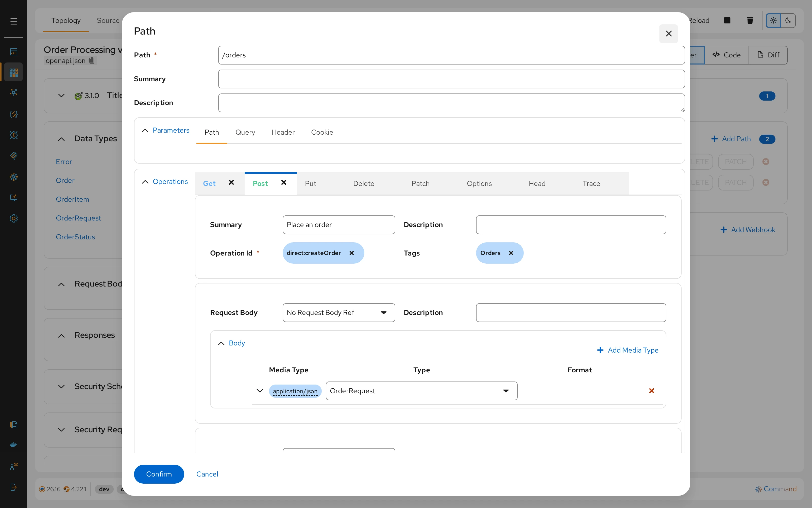Collapse the Parameters section

[x=145, y=130]
